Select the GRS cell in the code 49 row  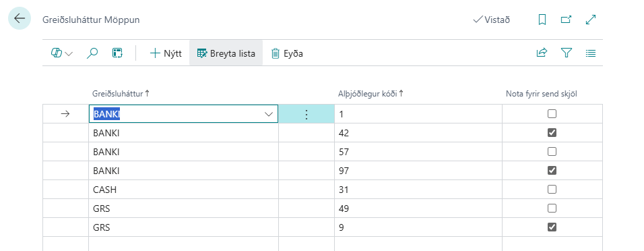[x=184, y=208]
